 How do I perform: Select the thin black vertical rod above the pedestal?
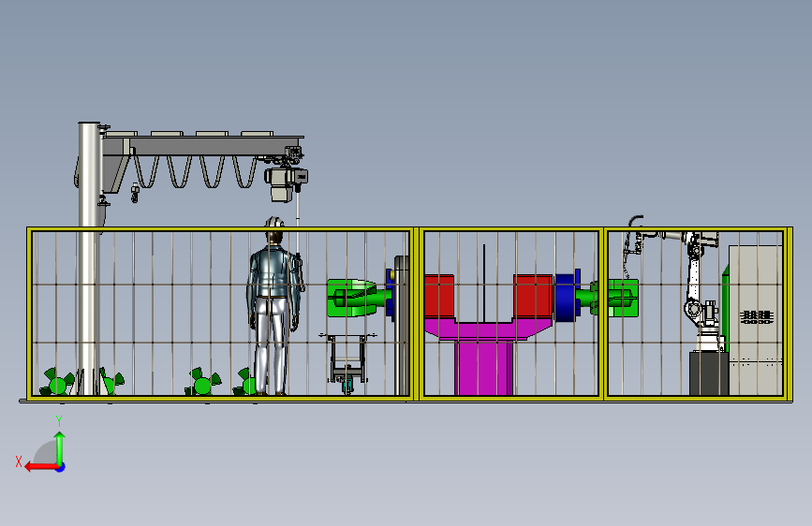click(484, 283)
